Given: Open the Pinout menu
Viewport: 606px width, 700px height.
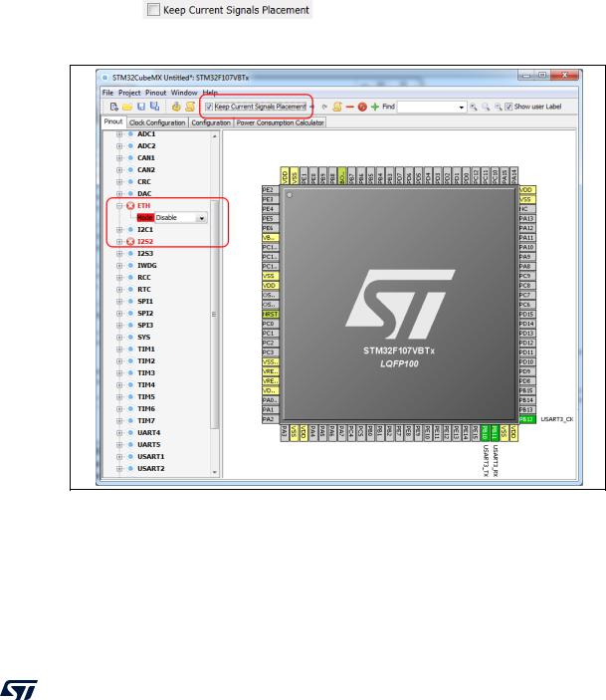Looking at the screenshot, I should click(156, 93).
